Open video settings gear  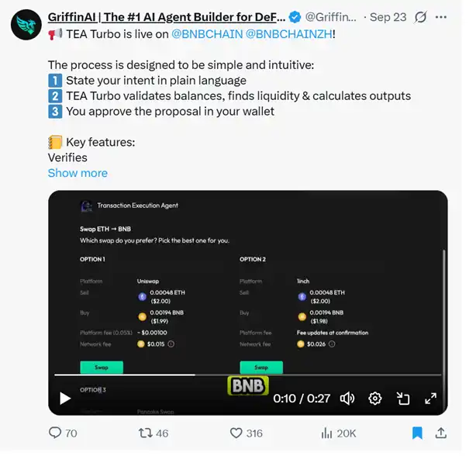(x=375, y=398)
